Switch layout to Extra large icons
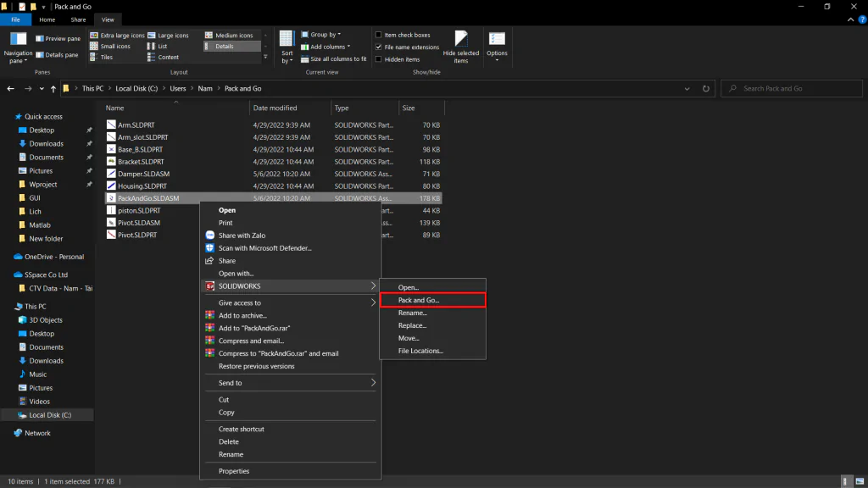 click(x=117, y=36)
